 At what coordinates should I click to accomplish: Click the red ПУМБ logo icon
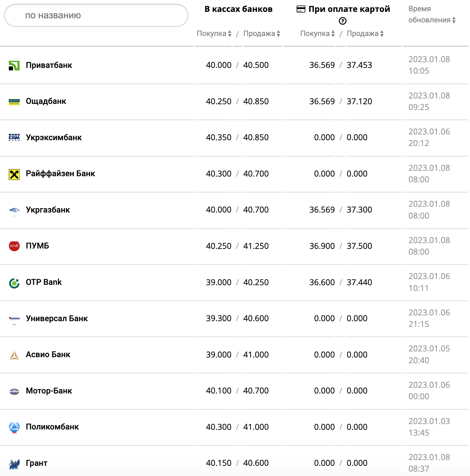coord(14,246)
